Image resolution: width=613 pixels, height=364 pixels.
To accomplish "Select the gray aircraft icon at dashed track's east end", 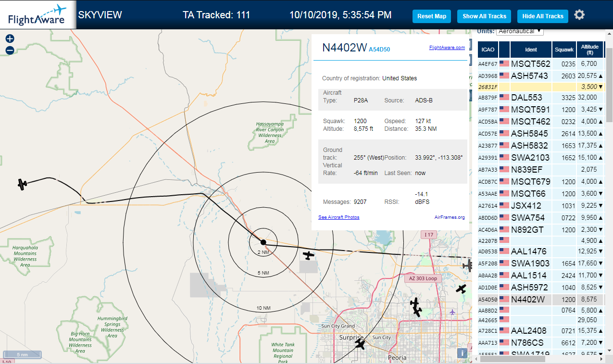I will click(x=468, y=265).
